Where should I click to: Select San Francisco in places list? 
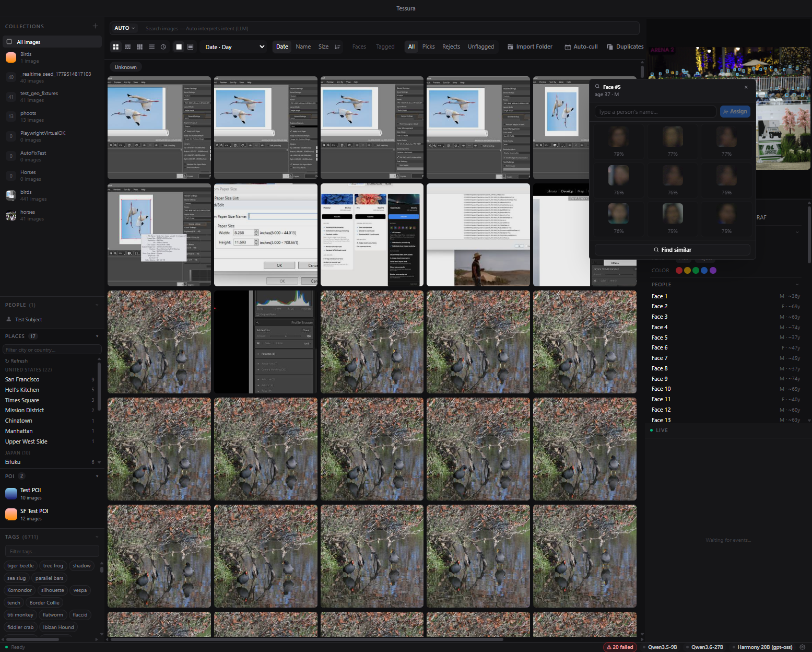(50, 380)
